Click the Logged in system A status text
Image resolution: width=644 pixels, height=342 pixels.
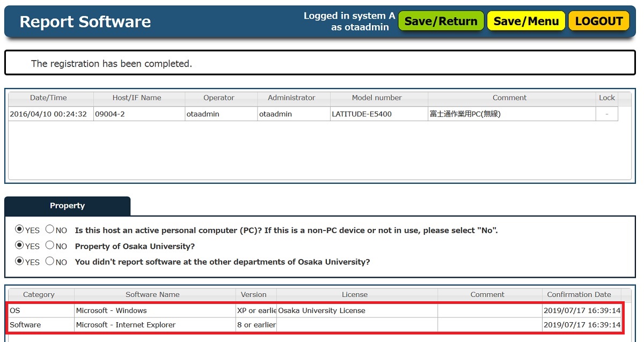pyautogui.click(x=349, y=21)
